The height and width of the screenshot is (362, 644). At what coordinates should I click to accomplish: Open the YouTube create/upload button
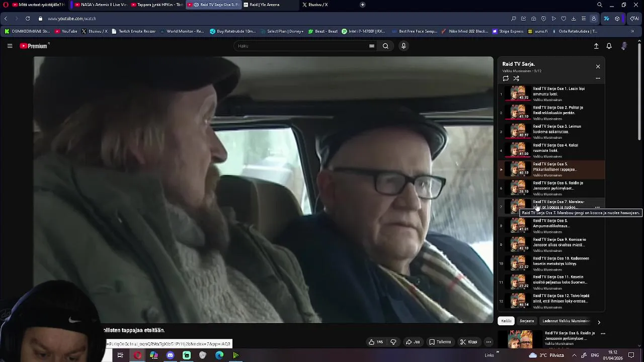tap(596, 46)
